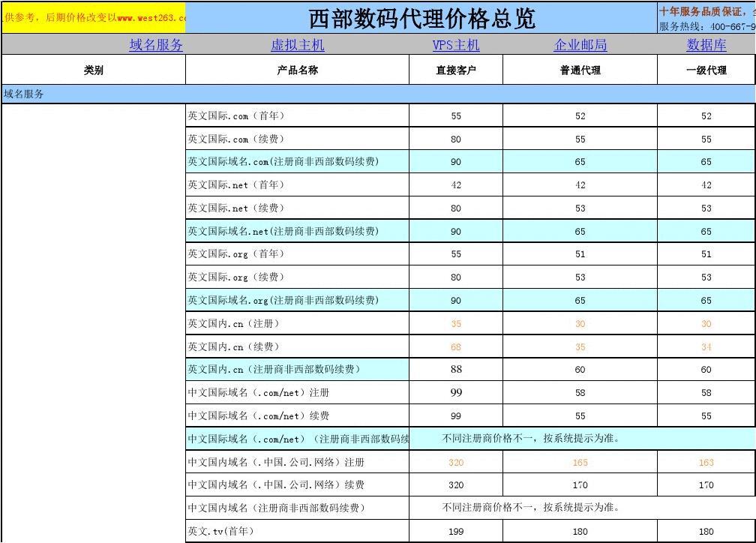
Task: Click the 英文.tv(首年) product cell
Action: (x=297, y=532)
